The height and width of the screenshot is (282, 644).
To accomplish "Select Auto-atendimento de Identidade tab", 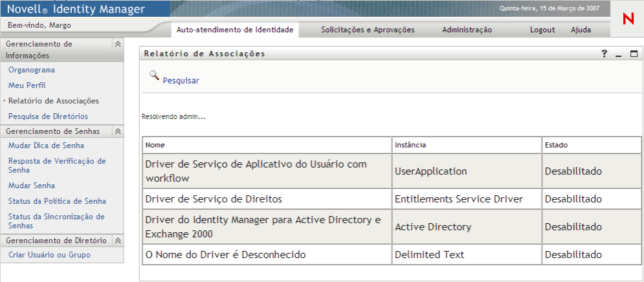I will coord(235,30).
